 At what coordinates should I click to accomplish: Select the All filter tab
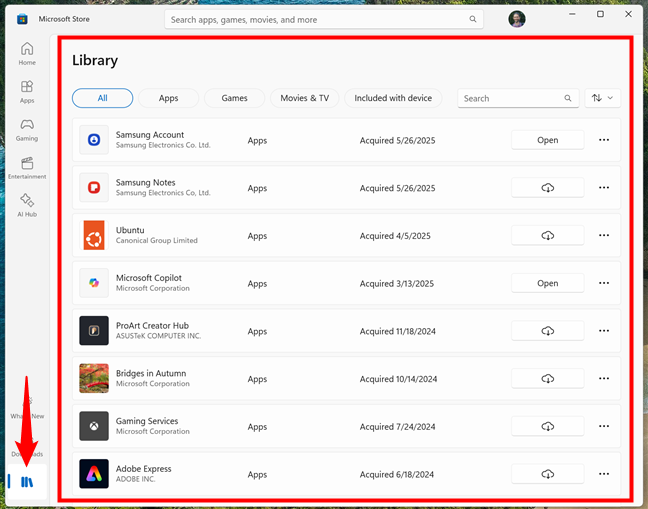tap(102, 98)
